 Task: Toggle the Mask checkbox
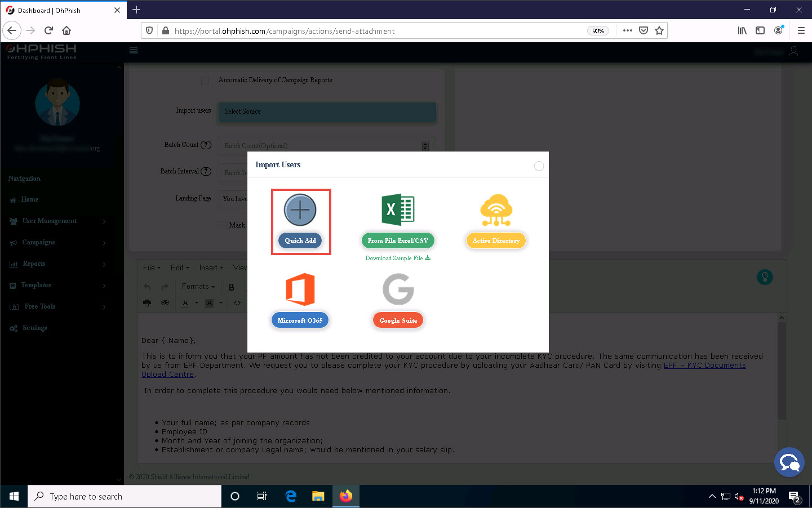223,225
